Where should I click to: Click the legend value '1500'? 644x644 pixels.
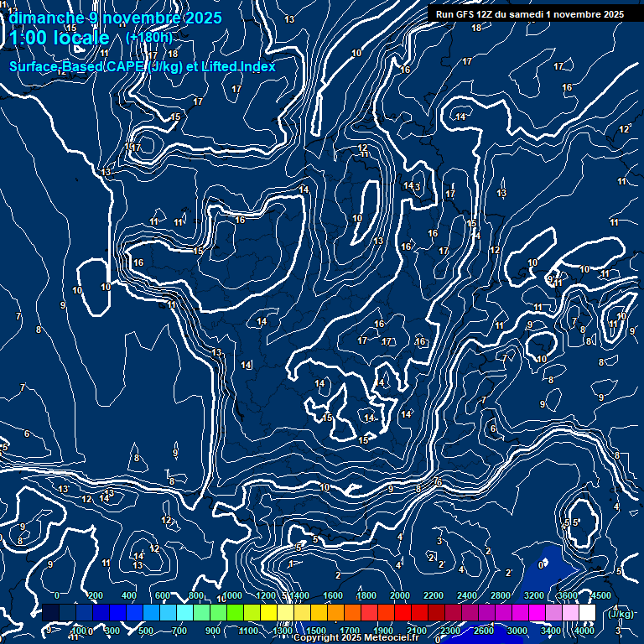(316, 631)
